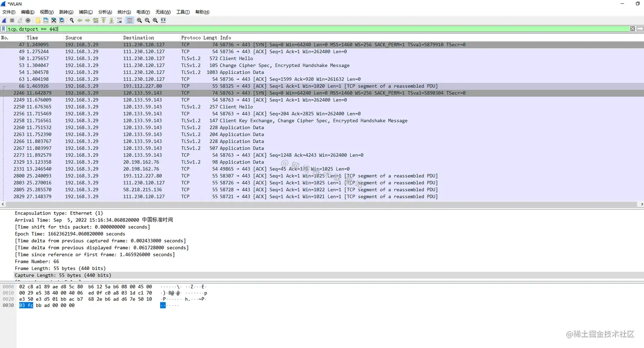Select packet 53 Change Cipher Spec row

point(322,65)
